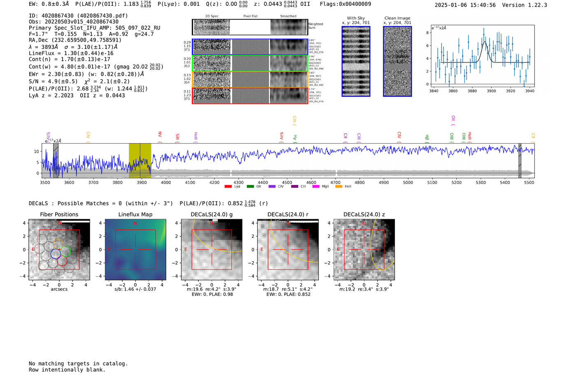This screenshot has height=392, width=576.
Task: Click the blue fiber circle in Fiber Positions
Action: click(56, 254)
